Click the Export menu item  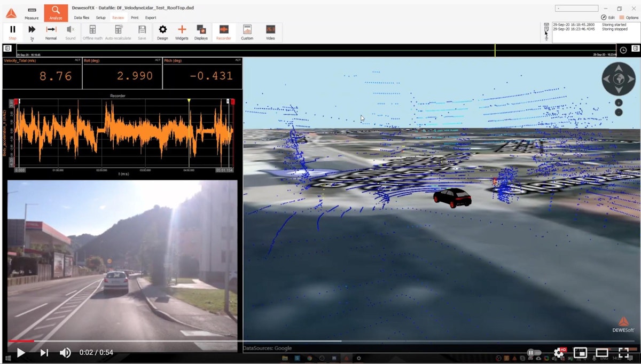tap(151, 17)
